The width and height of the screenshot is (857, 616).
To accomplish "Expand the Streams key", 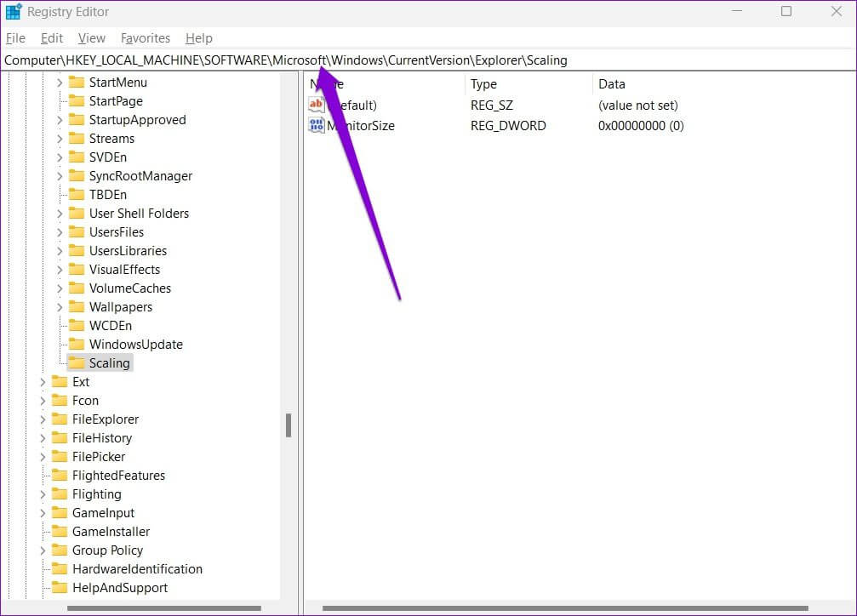I will click(x=60, y=139).
